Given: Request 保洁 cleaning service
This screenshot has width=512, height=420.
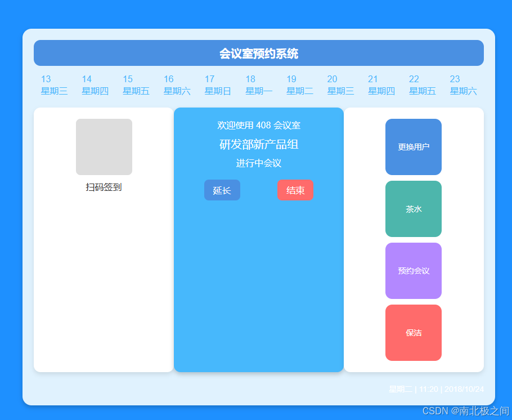Looking at the screenshot, I should click(413, 333).
